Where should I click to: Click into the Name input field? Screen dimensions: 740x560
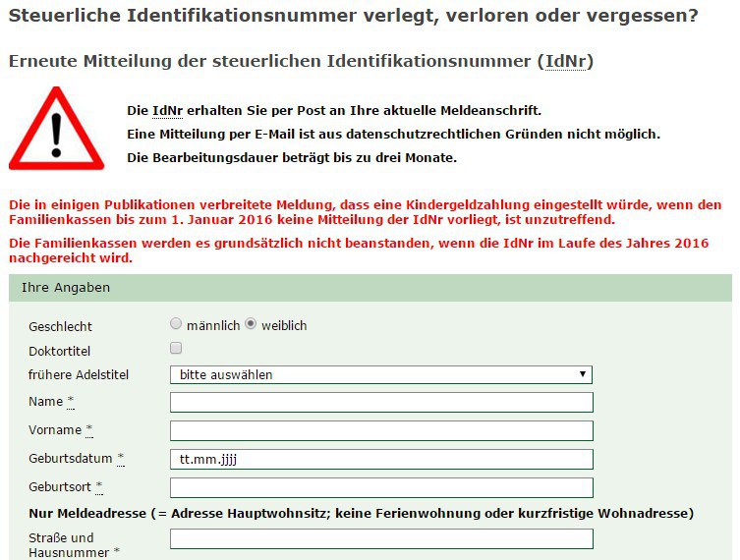381,403
